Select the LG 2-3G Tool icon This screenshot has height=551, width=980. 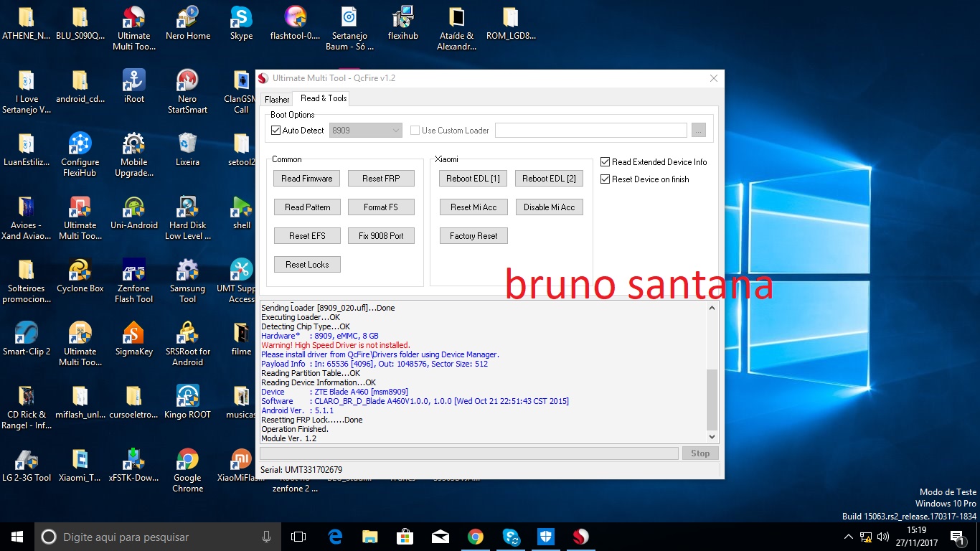[x=27, y=466]
